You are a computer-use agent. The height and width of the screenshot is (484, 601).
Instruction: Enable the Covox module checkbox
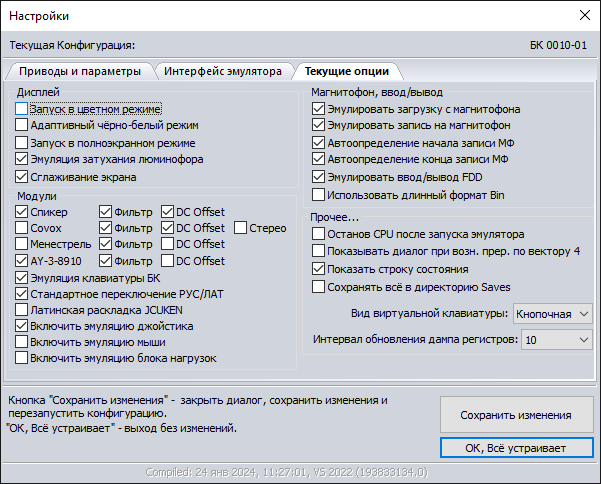[22, 228]
